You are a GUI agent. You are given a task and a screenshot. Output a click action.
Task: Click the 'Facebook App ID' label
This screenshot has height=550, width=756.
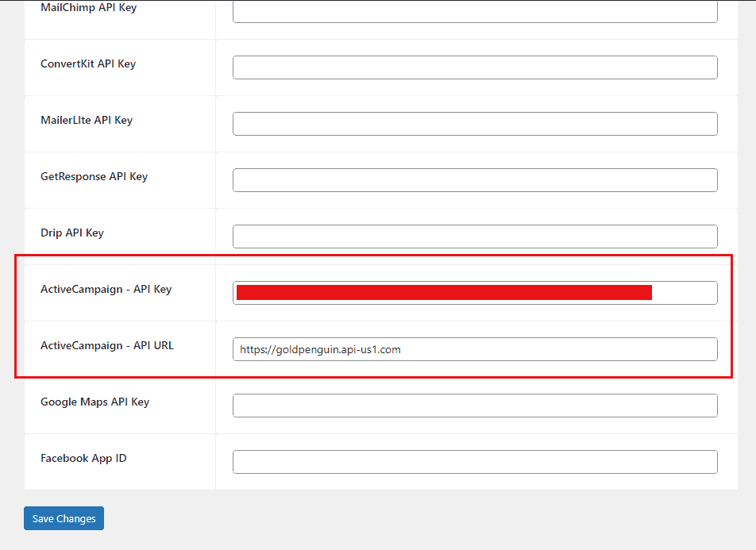click(x=83, y=459)
